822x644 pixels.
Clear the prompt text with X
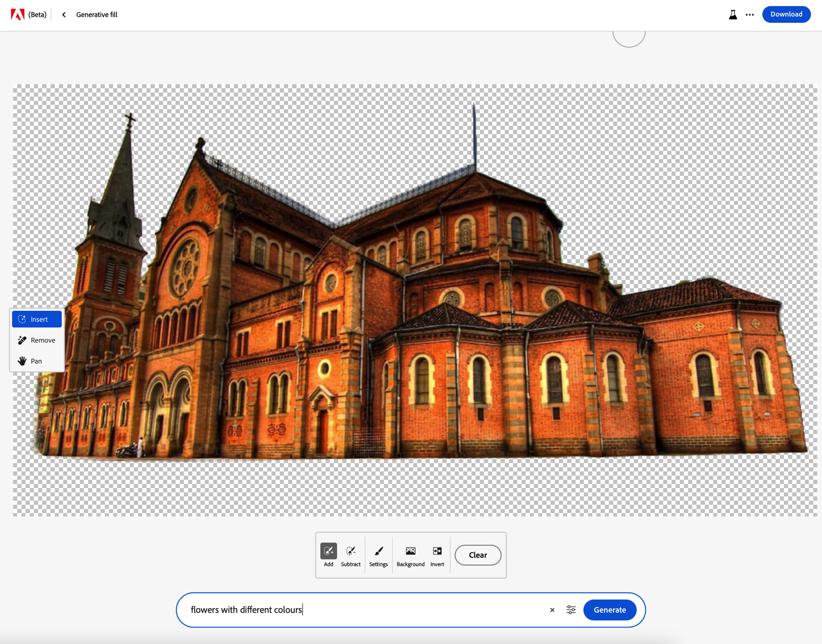pyautogui.click(x=552, y=610)
